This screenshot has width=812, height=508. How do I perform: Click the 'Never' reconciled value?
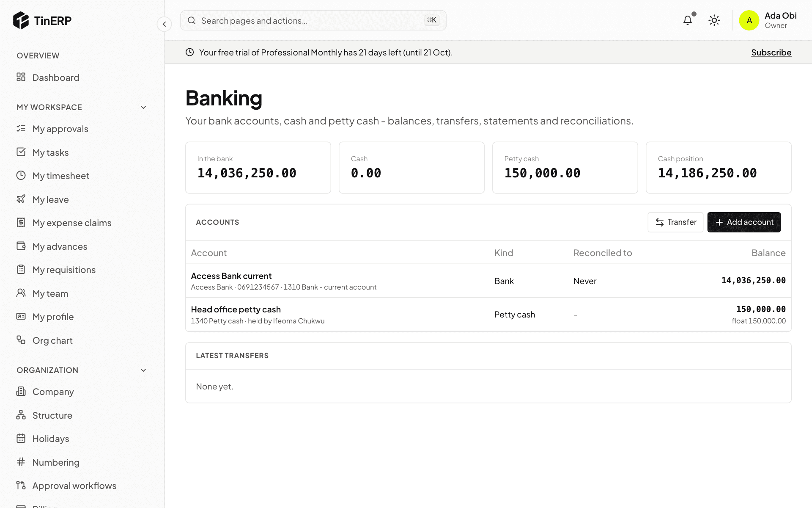coord(585,281)
